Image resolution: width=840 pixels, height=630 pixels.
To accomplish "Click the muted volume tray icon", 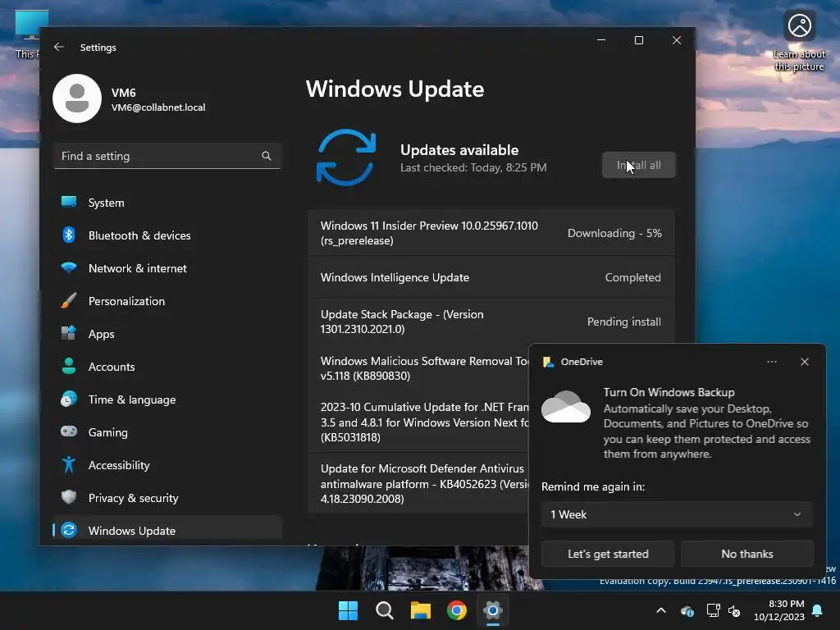I will [734, 610].
